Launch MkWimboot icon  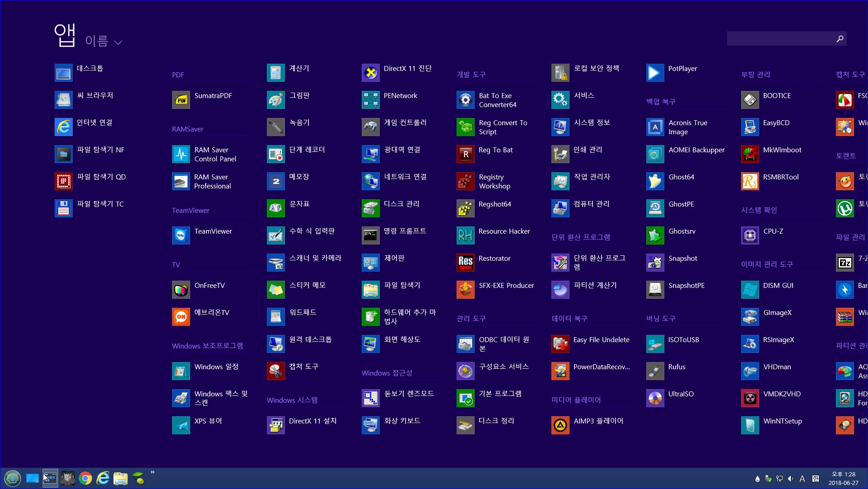point(750,154)
